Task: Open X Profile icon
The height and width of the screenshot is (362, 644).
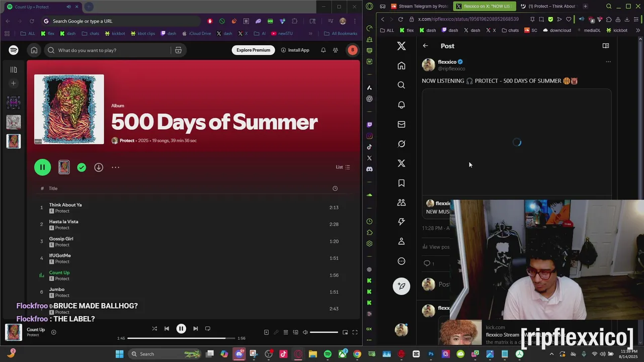Action: (401, 241)
